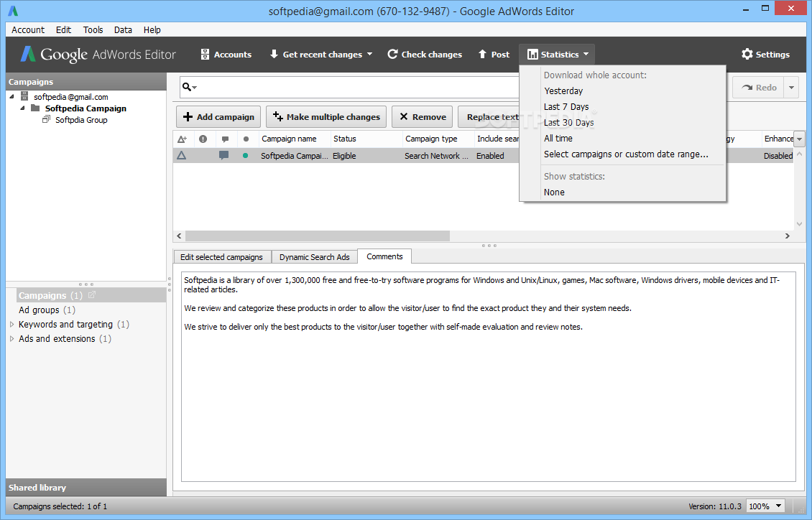The height and width of the screenshot is (520, 812).
Task: Select Softpedia Campaign in tree
Action: coord(86,108)
